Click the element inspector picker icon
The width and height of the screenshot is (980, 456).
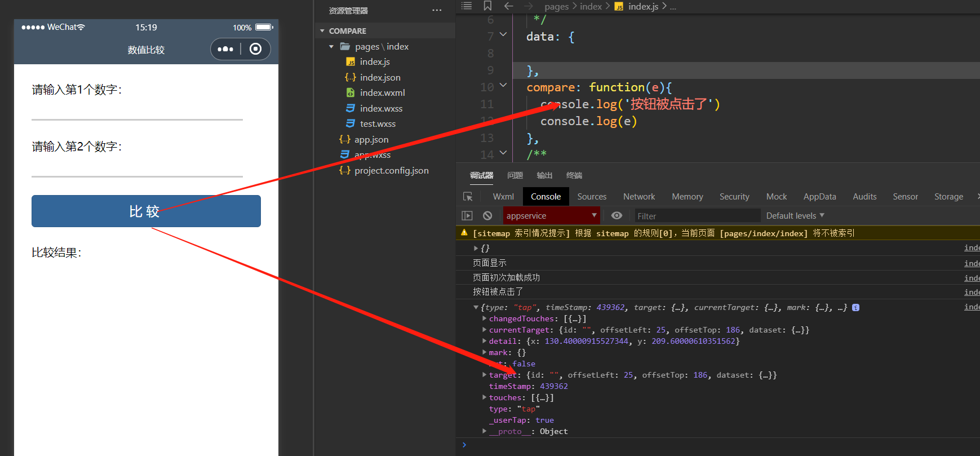(468, 197)
